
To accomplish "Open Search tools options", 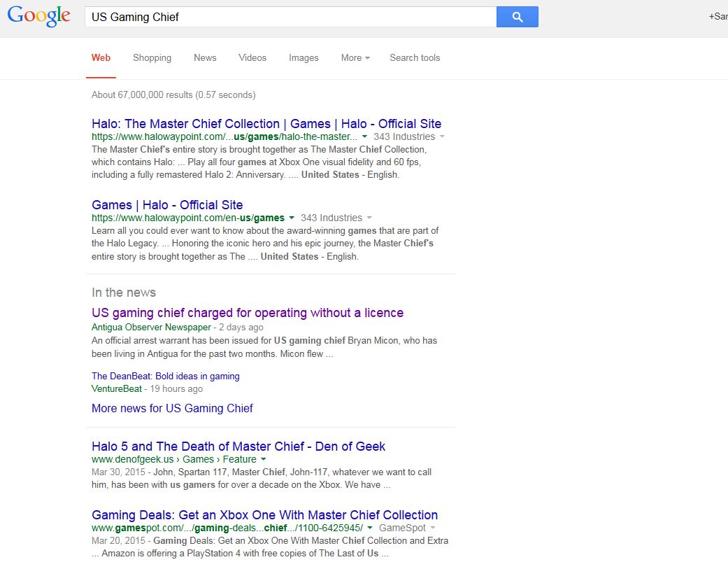I will click(415, 57).
